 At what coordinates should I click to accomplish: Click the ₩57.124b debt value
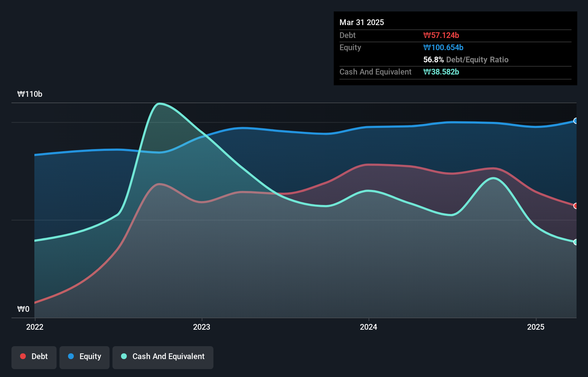point(441,35)
